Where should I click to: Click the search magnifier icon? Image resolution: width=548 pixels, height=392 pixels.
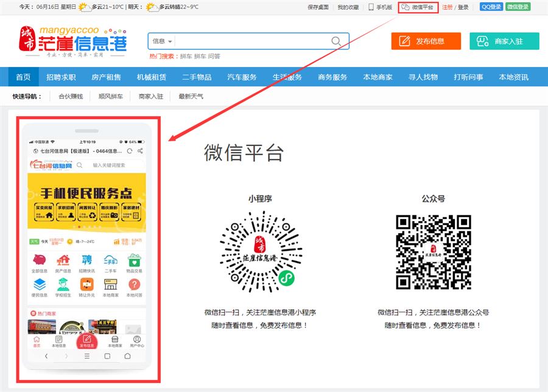pyautogui.click(x=335, y=41)
